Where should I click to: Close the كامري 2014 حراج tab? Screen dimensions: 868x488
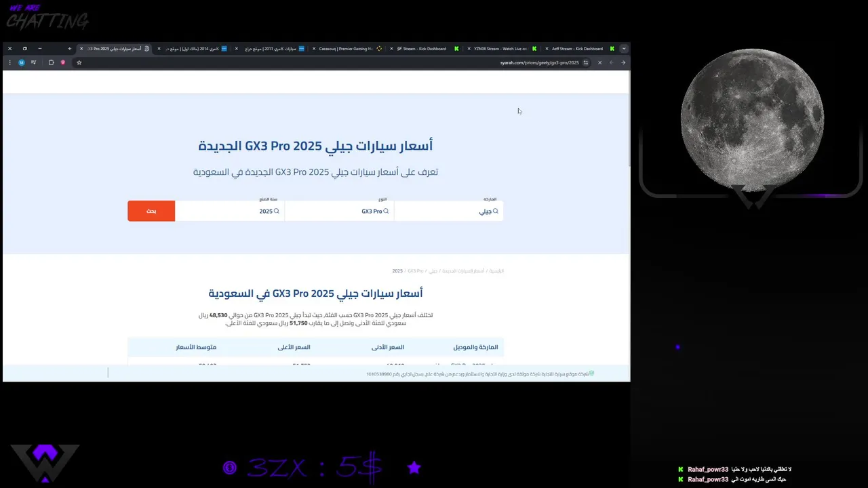pyautogui.click(x=159, y=49)
